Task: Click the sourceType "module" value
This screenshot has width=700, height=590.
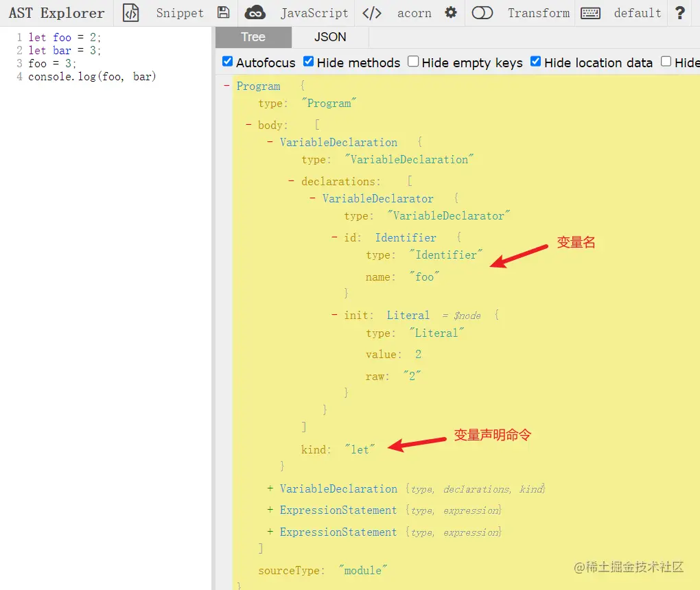Action: [363, 570]
